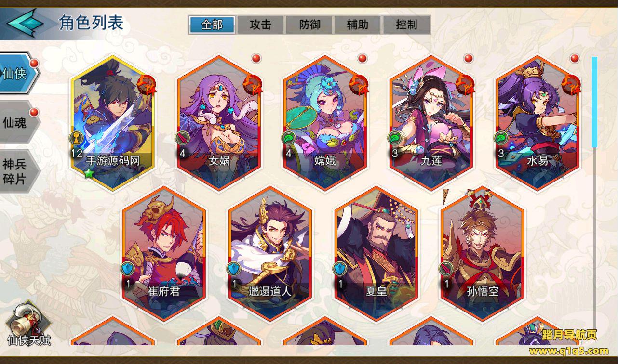Screen dimensions: 618x364
Task: Select the 九莲 character card
Action: click(x=431, y=123)
